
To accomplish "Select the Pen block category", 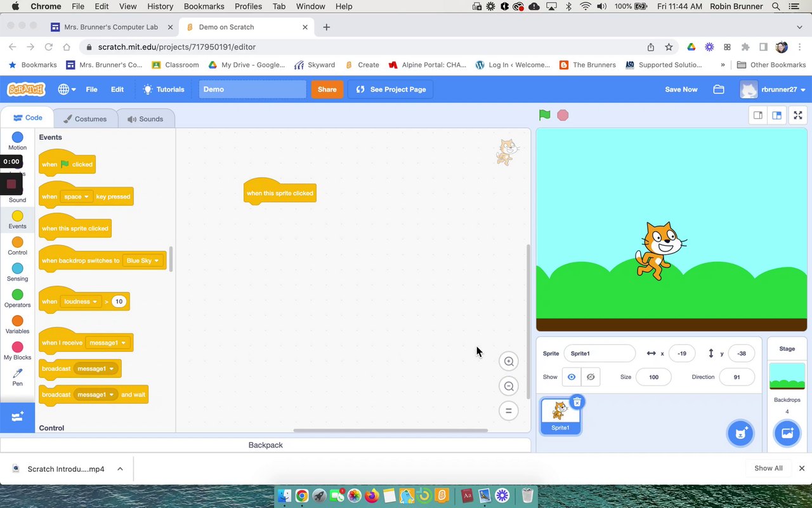I will point(17,377).
